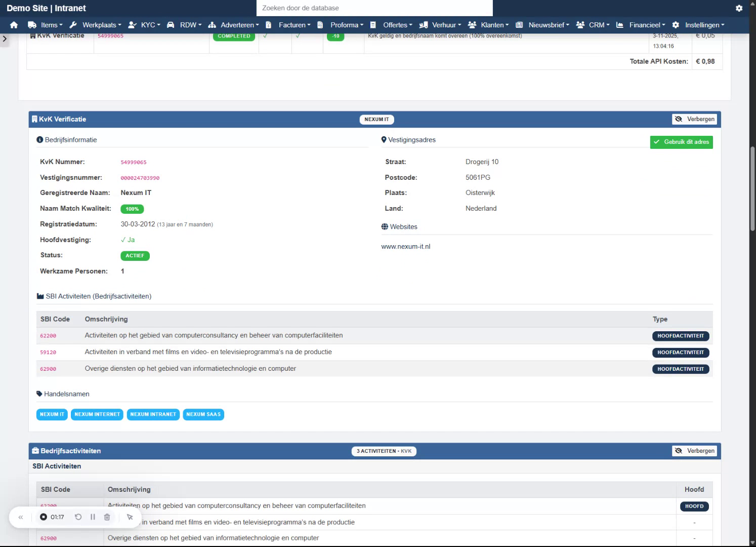756x547 pixels.
Task: Click the map pin icon next to Vestigingsadres
Action: point(384,140)
